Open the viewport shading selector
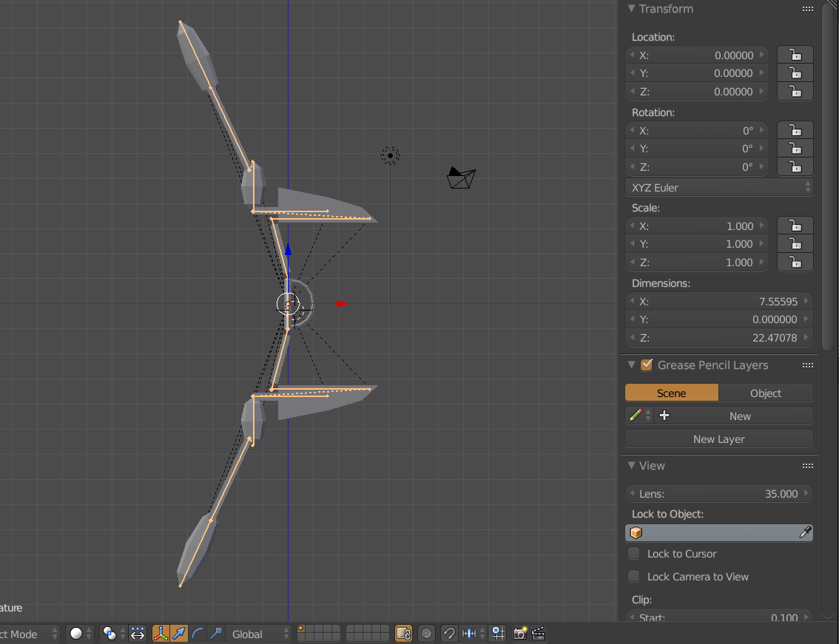Viewport: 839px width, 644px height. [81, 634]
